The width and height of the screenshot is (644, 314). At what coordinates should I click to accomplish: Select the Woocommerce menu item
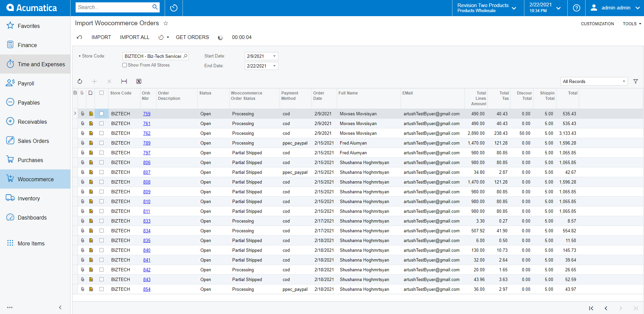pyautogui.click(x=35, y=179)
